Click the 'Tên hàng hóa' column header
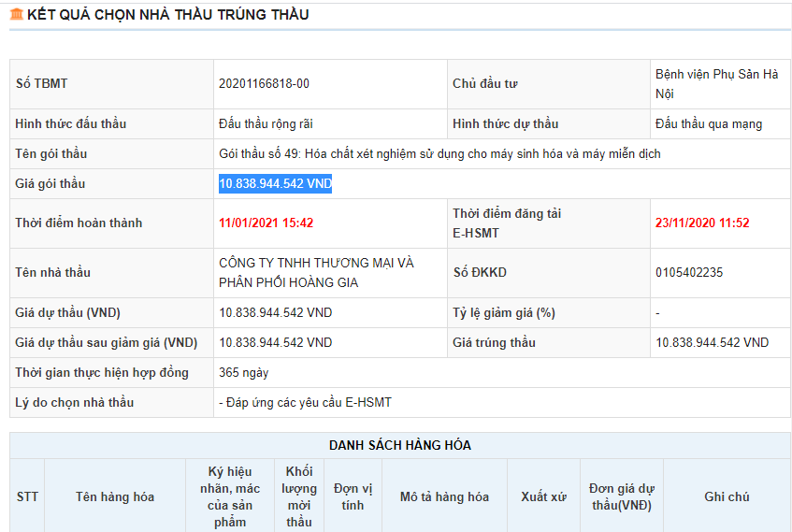Image resolution: width=792 pixels, height=532 pixels. click(115, 496)
